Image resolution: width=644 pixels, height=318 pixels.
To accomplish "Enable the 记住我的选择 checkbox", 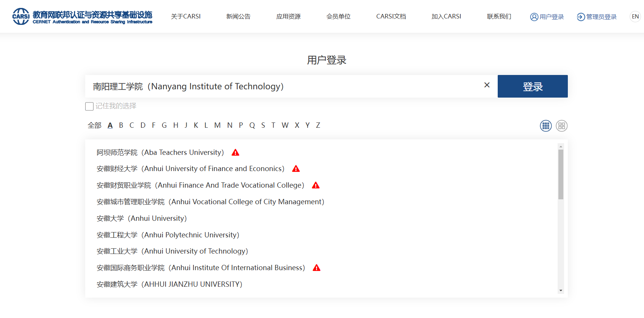I will [89, 107].
